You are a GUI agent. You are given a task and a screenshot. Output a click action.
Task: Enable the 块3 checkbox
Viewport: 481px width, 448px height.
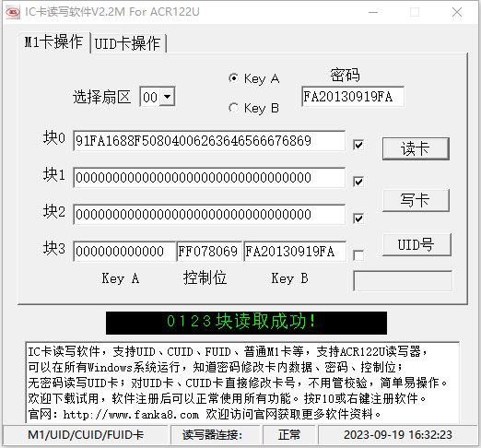(358, 255)
